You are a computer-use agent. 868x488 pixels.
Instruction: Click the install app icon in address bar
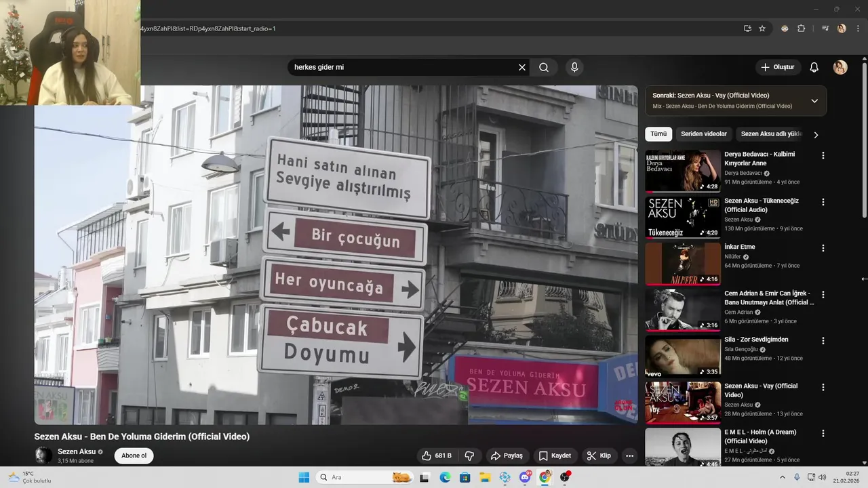[747, 28]
